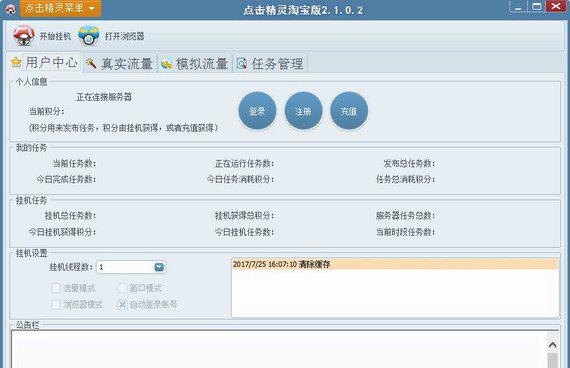The image size is (570, 368).
Task: Click the 发布总任务数 label
Action: 409,164
